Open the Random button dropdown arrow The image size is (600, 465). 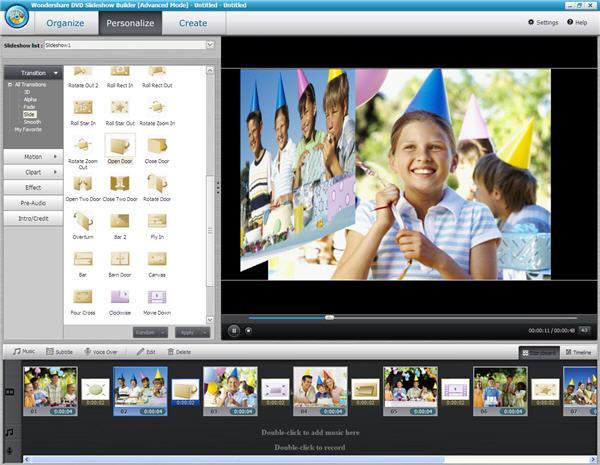163,333
